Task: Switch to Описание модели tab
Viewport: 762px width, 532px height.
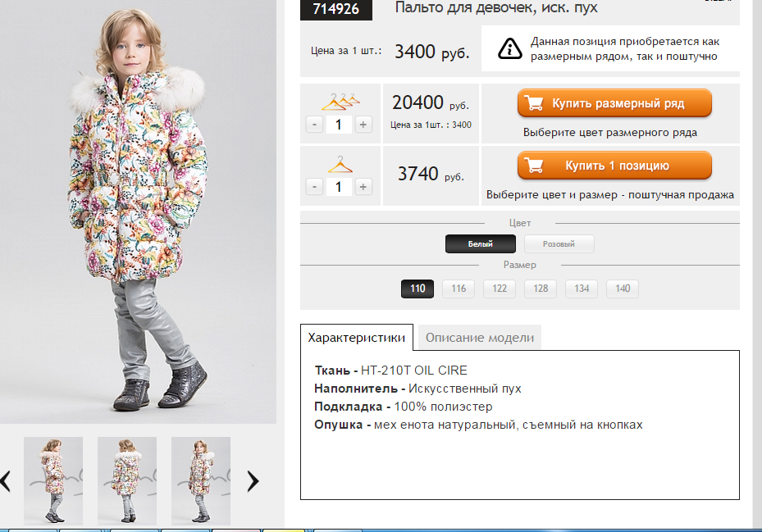Action: click(x=480, y=337)
